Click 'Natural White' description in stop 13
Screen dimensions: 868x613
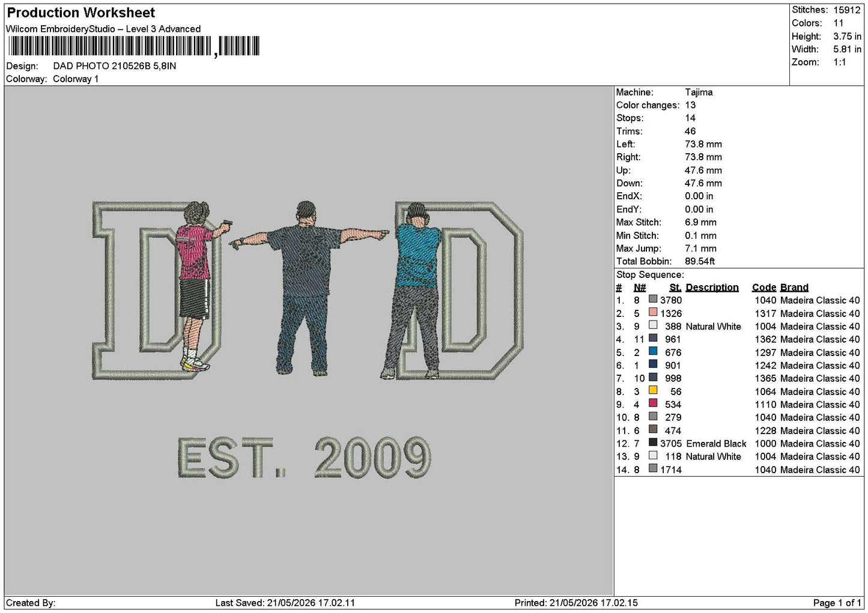[x=714, y=457]
